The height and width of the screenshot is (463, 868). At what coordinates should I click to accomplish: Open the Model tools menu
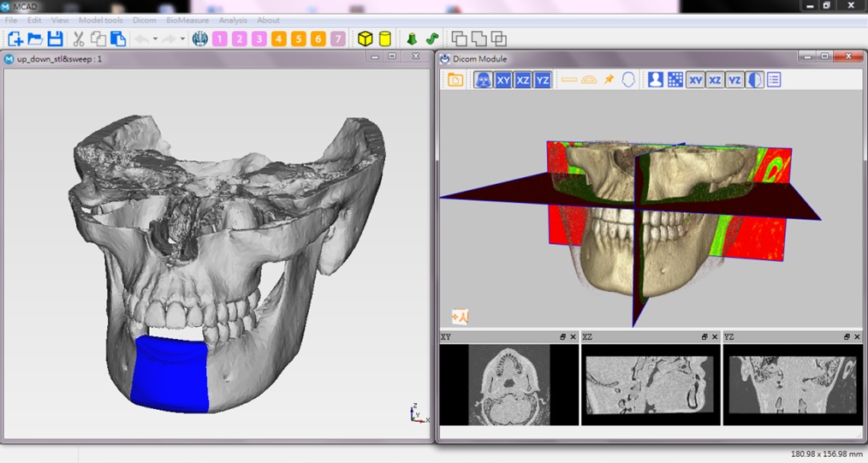point(100,20)
